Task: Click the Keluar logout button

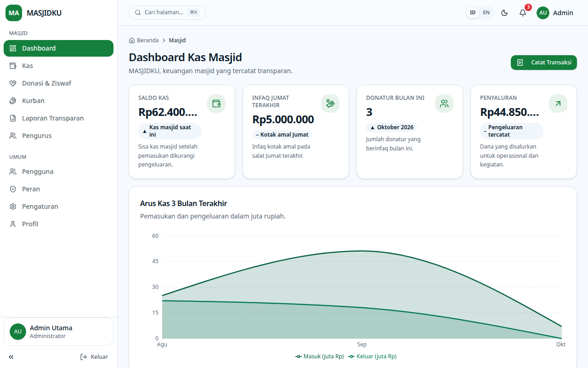Action: (94, 357)
